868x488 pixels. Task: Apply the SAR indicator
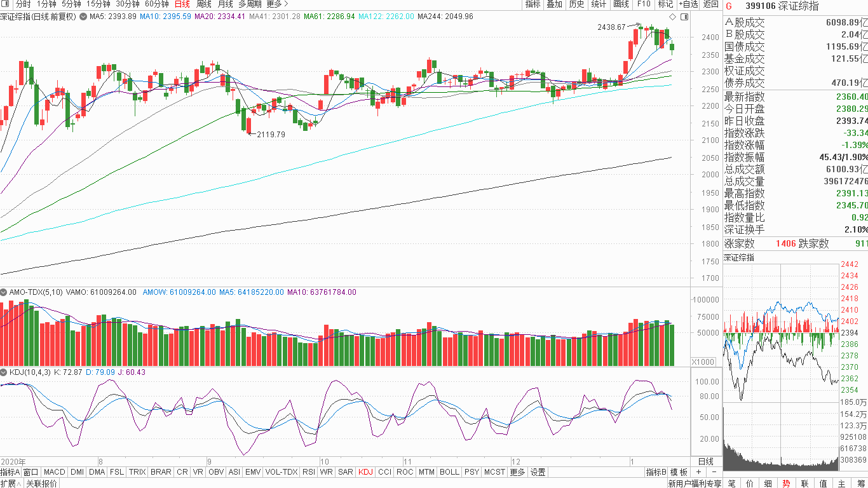pyautogui.click(x=346, y=472)
